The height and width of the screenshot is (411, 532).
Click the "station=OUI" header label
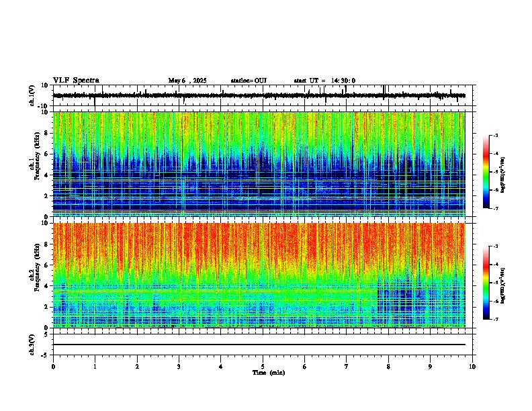point(249,81)
